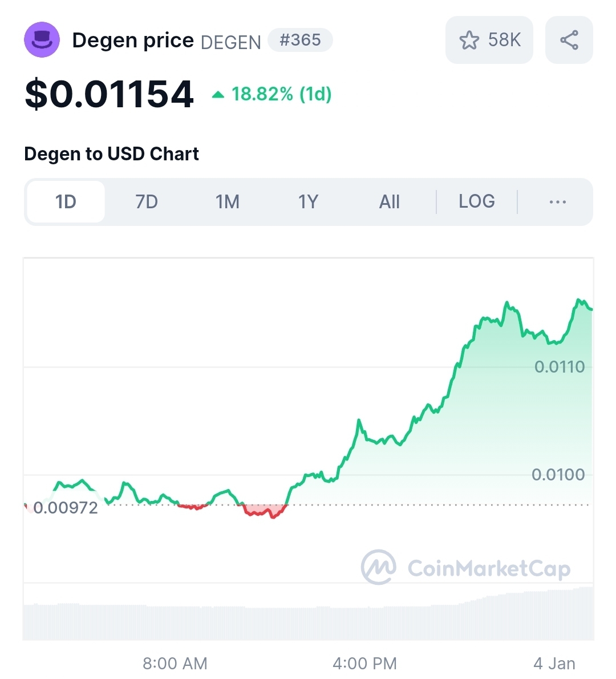Open the three-dots more chart options

point(557,202)
